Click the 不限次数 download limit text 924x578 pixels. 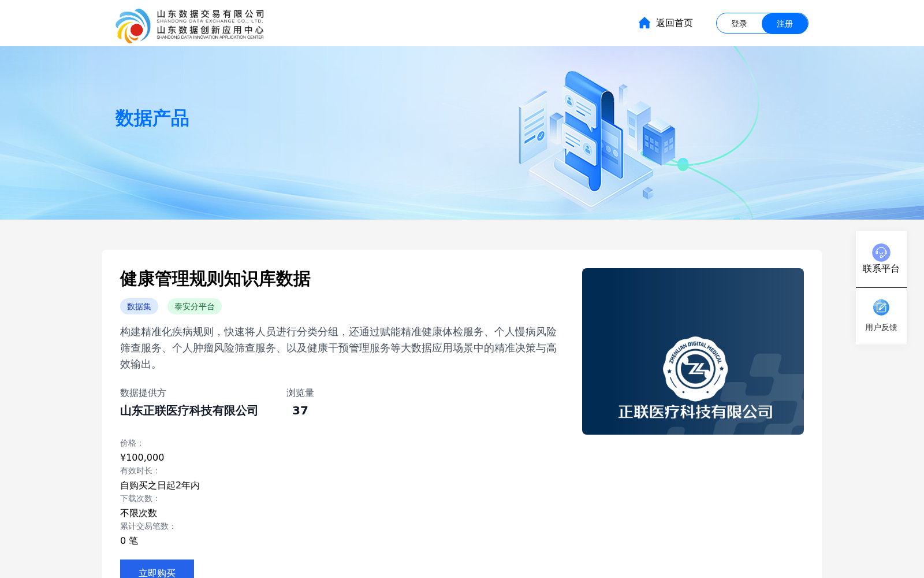139,513
